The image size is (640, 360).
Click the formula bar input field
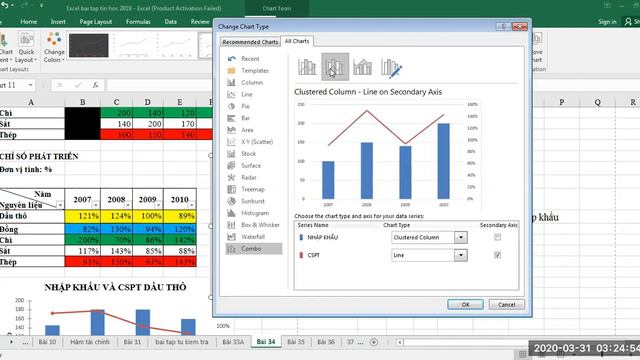point(159,85)
